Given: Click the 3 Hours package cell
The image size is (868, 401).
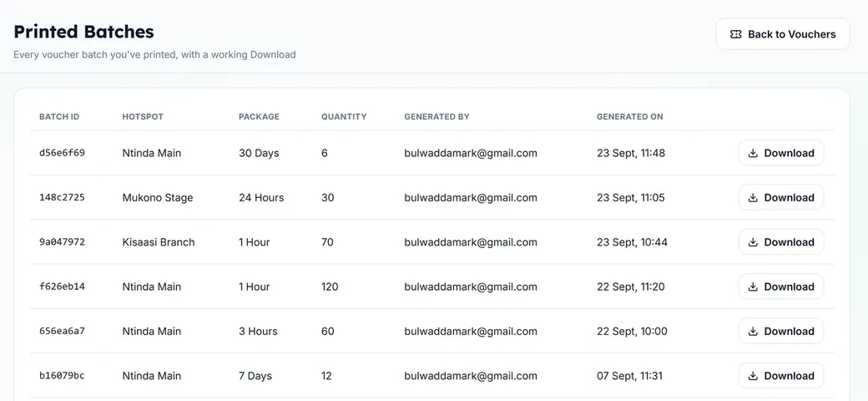Looking at the screenshot, I should [258, 331].
